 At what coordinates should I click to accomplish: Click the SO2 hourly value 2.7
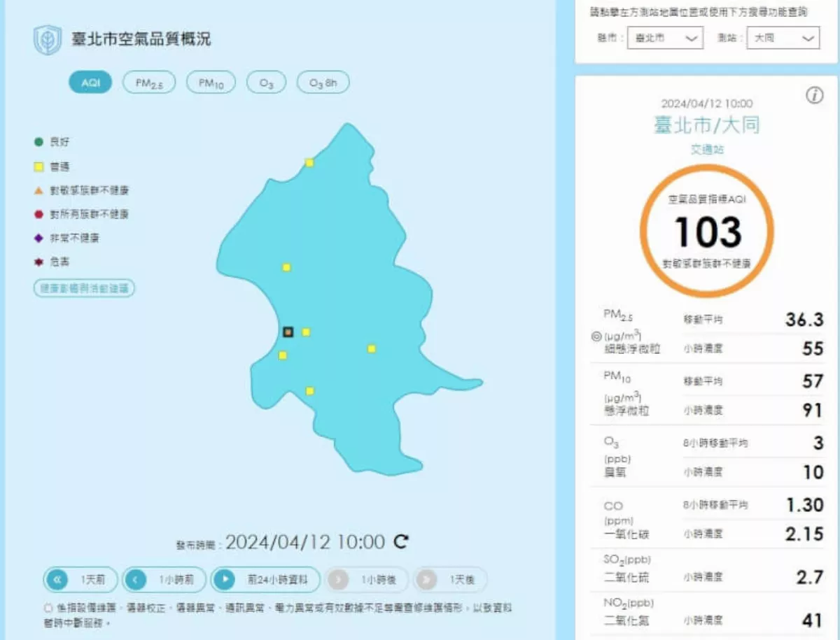tap(809, 577)
